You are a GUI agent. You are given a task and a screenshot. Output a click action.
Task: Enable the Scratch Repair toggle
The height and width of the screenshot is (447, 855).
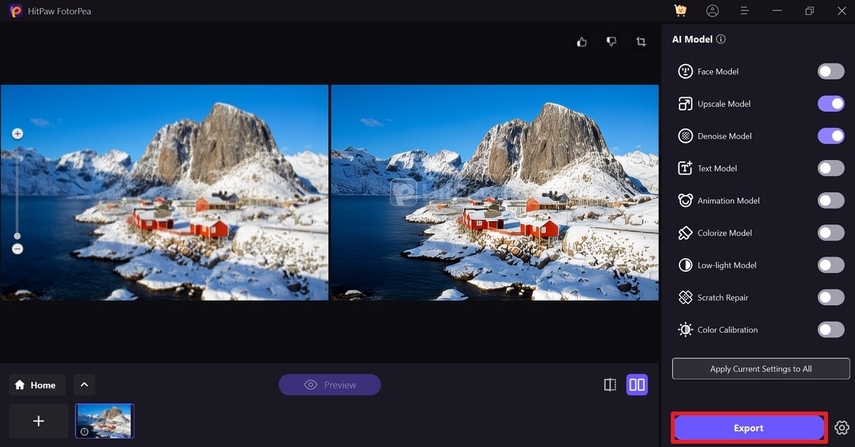coord(831,297)
